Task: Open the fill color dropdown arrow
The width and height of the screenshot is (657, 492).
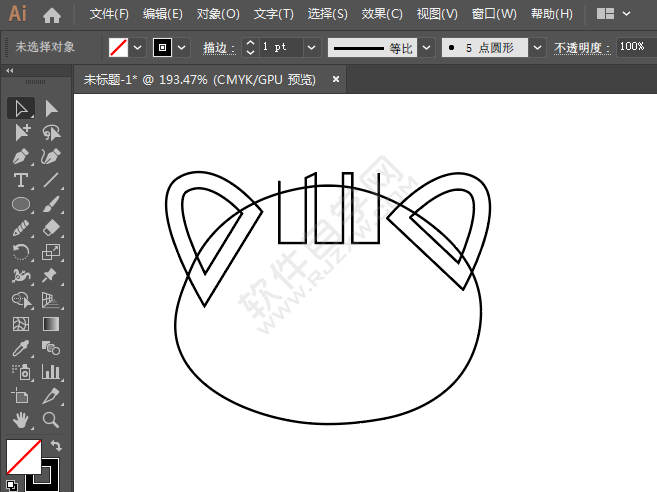Action: coord(137,48)
